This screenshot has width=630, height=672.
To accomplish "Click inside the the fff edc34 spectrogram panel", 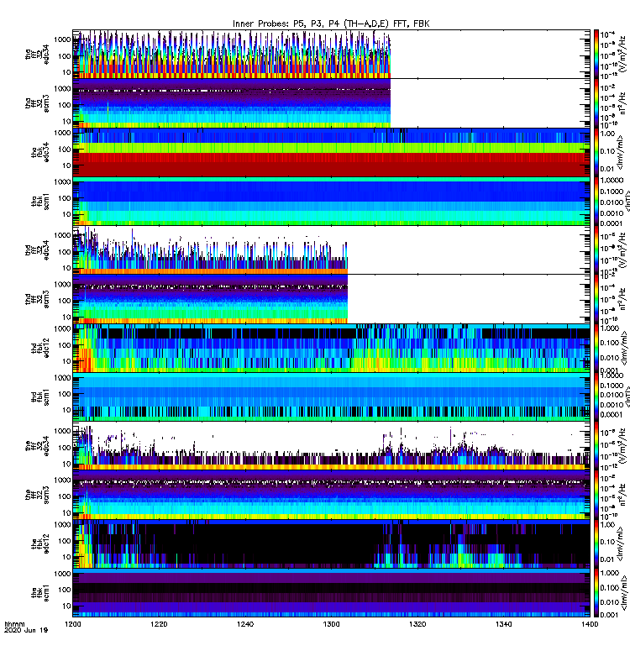I will point(331,446).
